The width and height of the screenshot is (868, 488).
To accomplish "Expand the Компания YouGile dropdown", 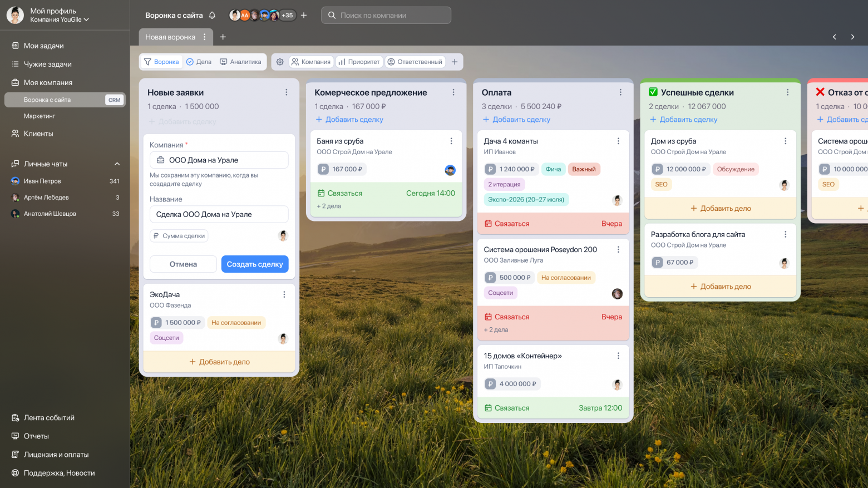I will [60, 19].
